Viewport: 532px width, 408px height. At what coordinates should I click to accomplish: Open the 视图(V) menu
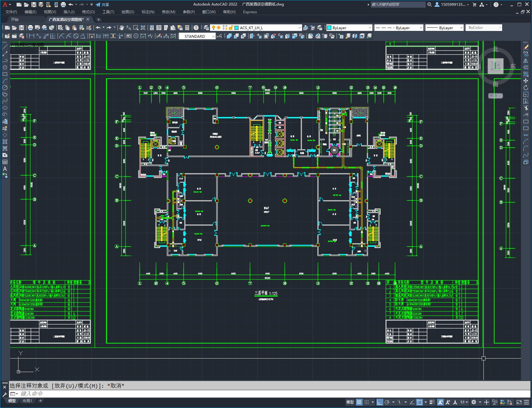(50, 12)
